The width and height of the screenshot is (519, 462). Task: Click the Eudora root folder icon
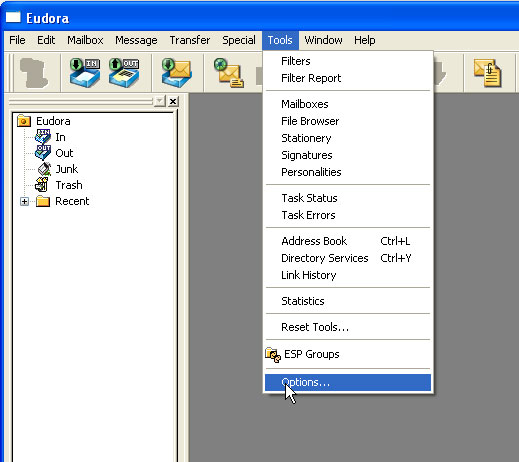[24, 121]
